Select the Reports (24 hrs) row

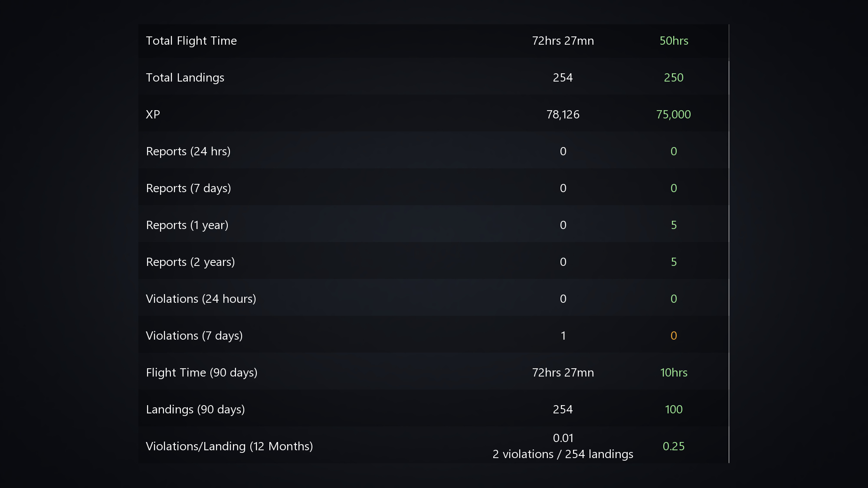tap(433, 151)
